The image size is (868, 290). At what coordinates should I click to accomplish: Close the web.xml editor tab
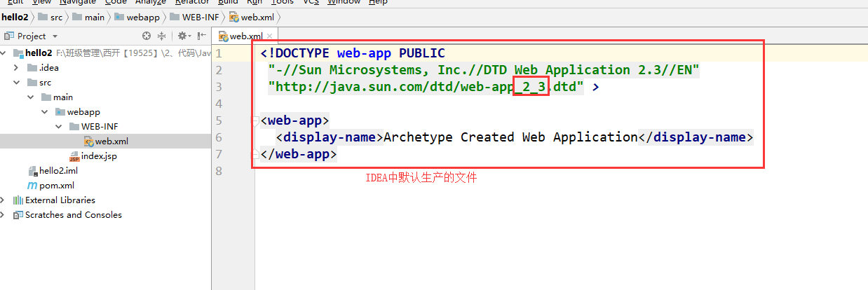(x=270, y=36)
